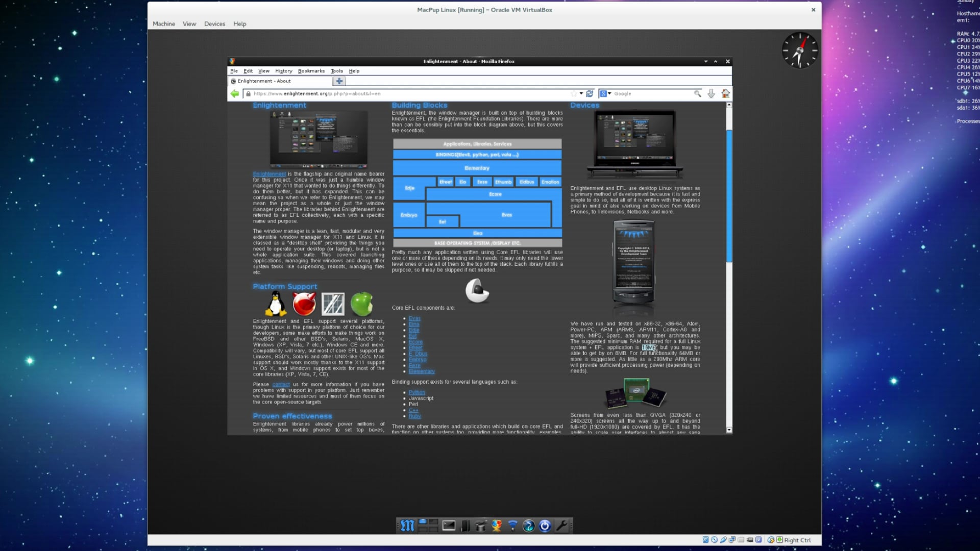
Task: Click the VirtualBox USB status icon
Action: tap(723, 540)
